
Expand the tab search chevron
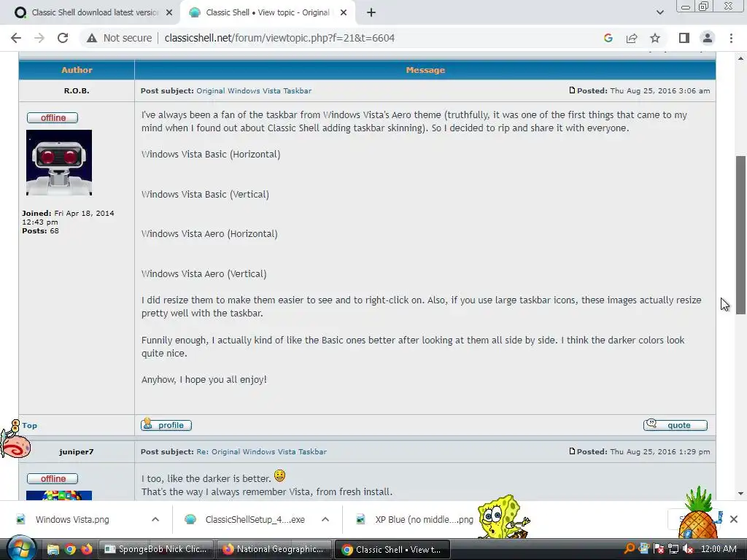click(x=659, y=13)
